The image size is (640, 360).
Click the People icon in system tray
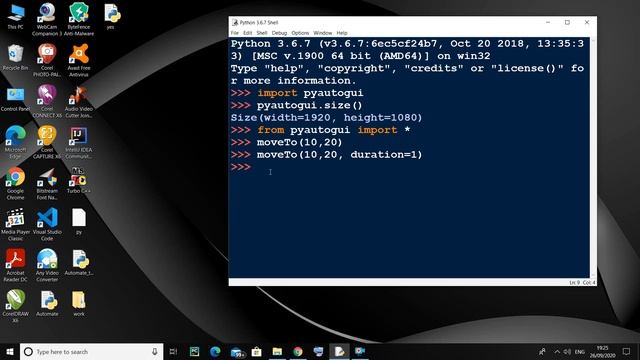click(542, 351)
